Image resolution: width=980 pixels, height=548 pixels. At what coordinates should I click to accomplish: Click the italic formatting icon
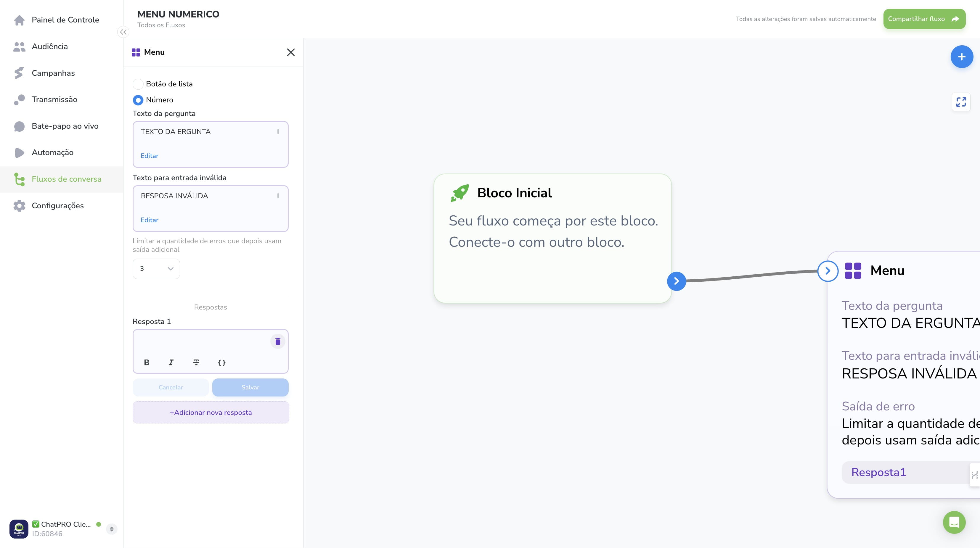[171, 362]
